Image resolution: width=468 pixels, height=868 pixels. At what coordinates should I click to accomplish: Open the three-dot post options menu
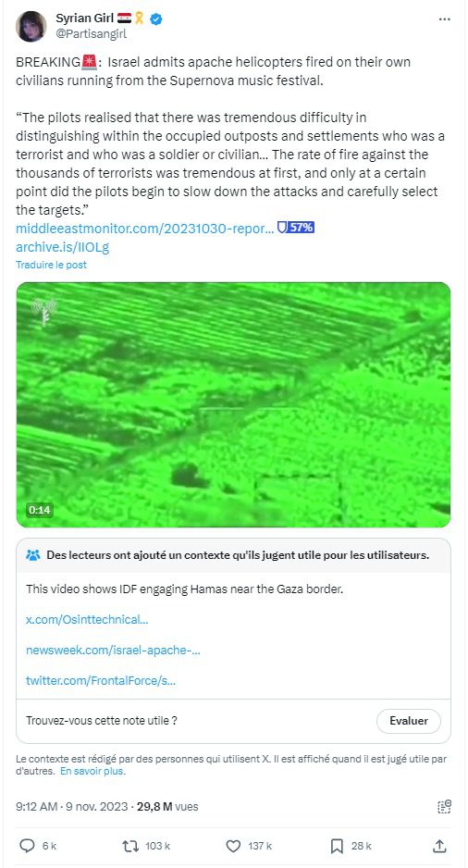pos(444,19)
